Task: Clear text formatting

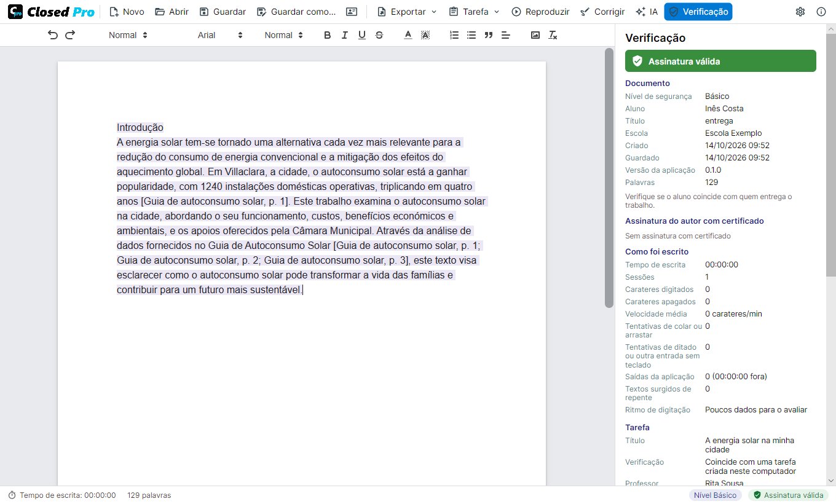Action: tap(553, 35)
